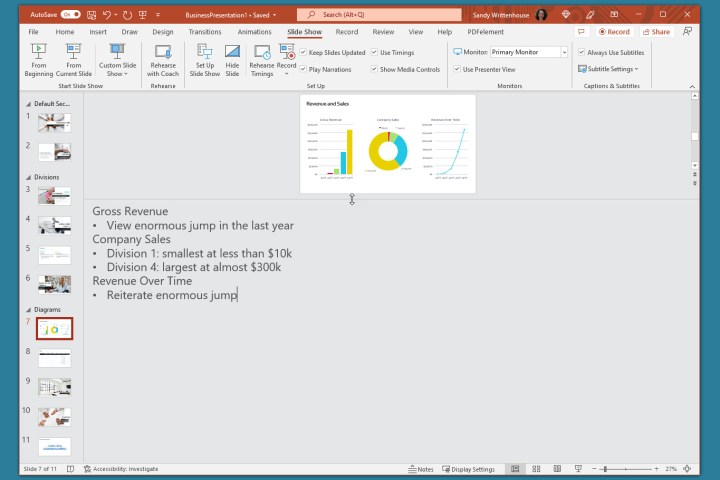This screenshot has width=720, height=480.
Task: Open Rehearse with Coach
Action: point(162,60)
